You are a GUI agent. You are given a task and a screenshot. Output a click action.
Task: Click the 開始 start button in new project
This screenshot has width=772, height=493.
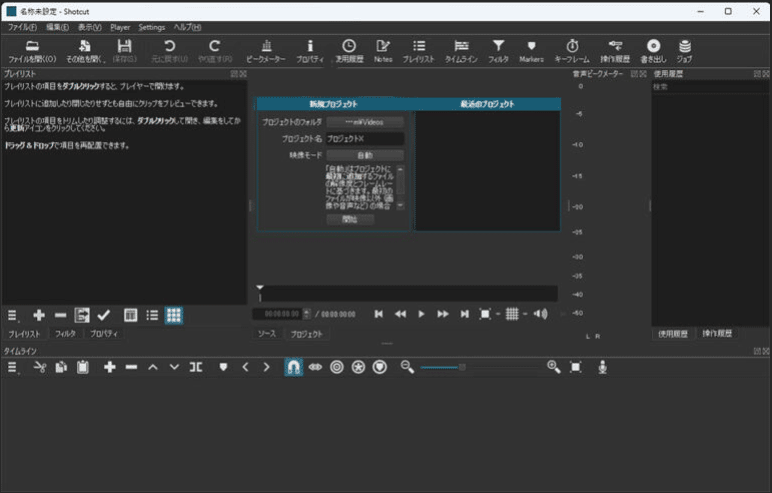pos(349,219)
